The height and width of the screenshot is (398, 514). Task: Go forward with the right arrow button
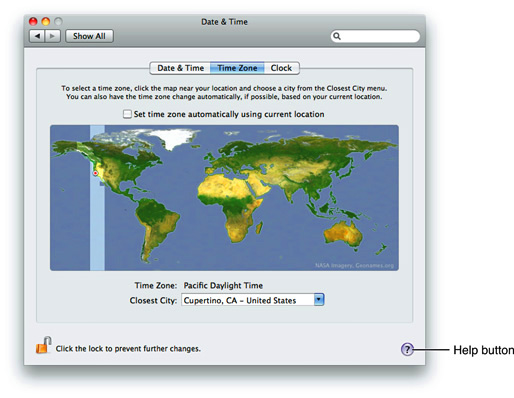coord(53,36)
